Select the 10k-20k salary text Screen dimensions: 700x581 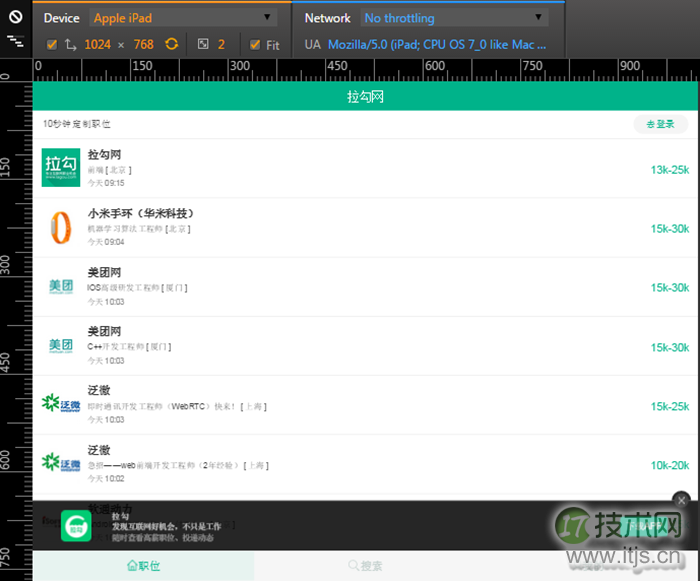pos(670,465)
